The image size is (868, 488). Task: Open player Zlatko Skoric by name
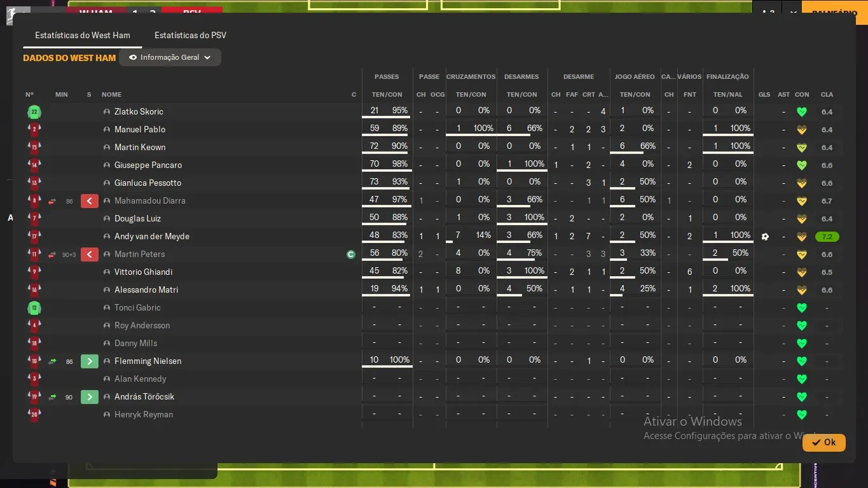coord(139,112)
